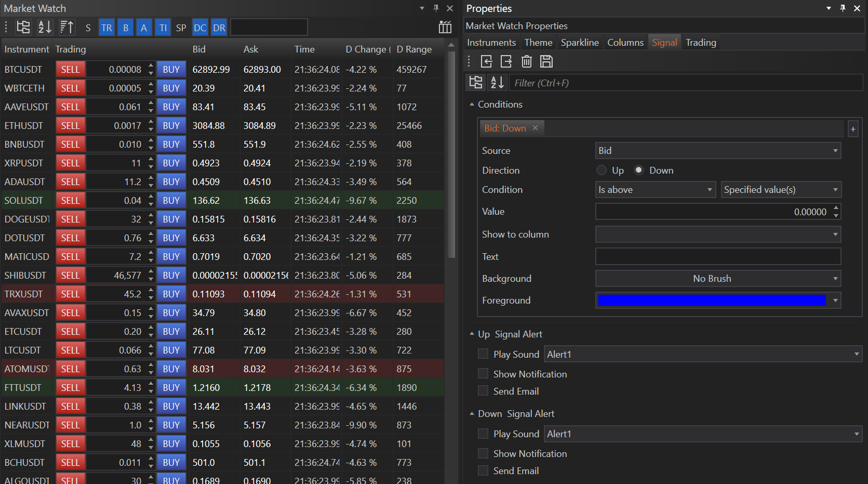The image size is (868, 484).
Task: Open the Trading tab in Properties
Action: (700, 43)
